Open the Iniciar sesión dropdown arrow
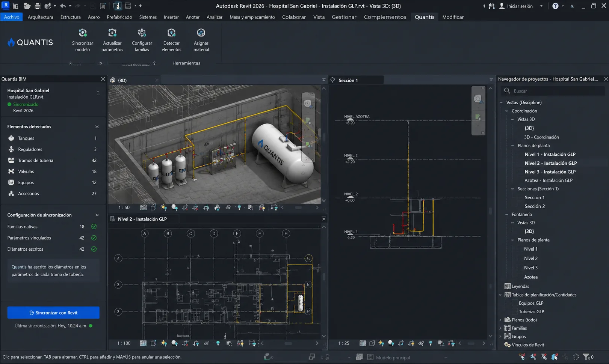 click(541, 6)
